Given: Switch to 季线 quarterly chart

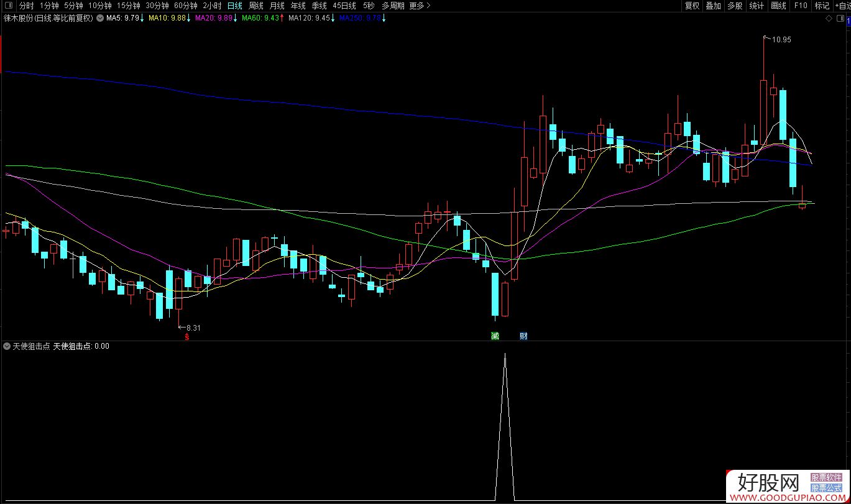Looking at the screenshot, I should pos(319,6).
